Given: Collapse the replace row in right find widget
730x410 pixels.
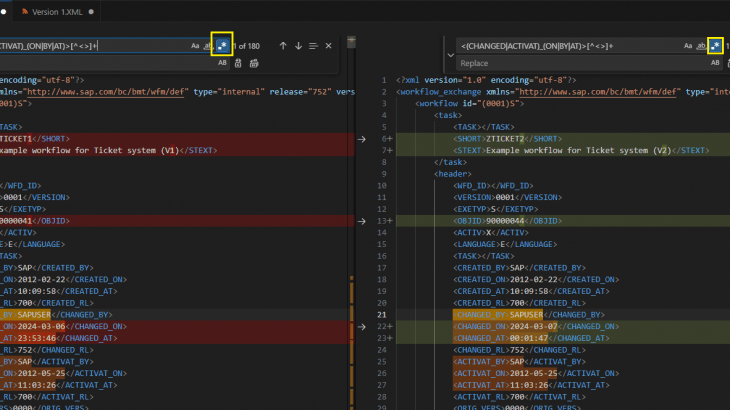Looking at the screenshot, I should coord(450,55).
